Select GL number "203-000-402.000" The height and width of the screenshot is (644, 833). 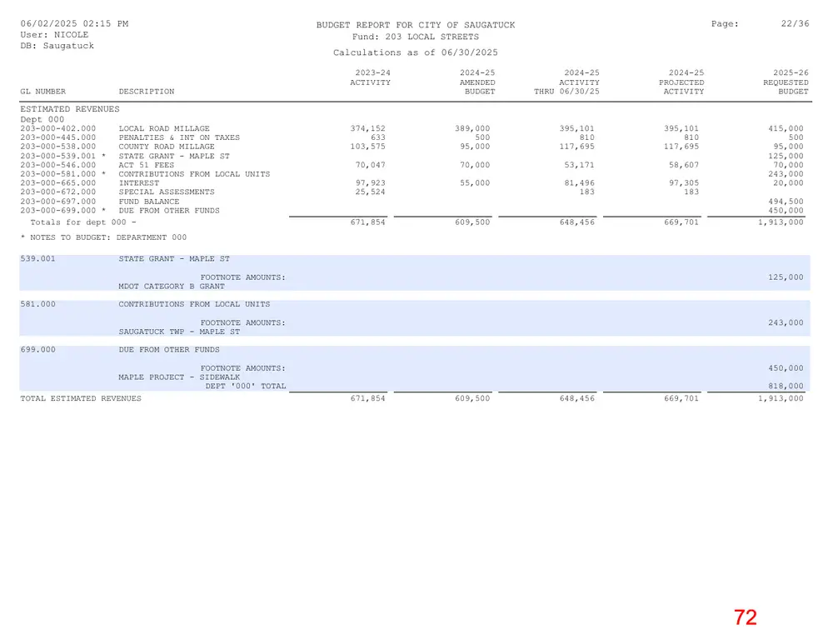[58, 128]
